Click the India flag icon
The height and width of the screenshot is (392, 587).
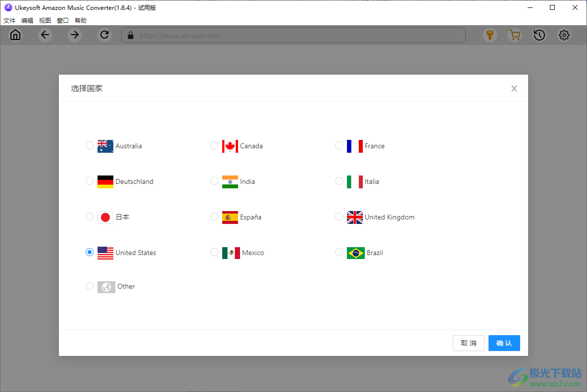[x=230, y=182]
